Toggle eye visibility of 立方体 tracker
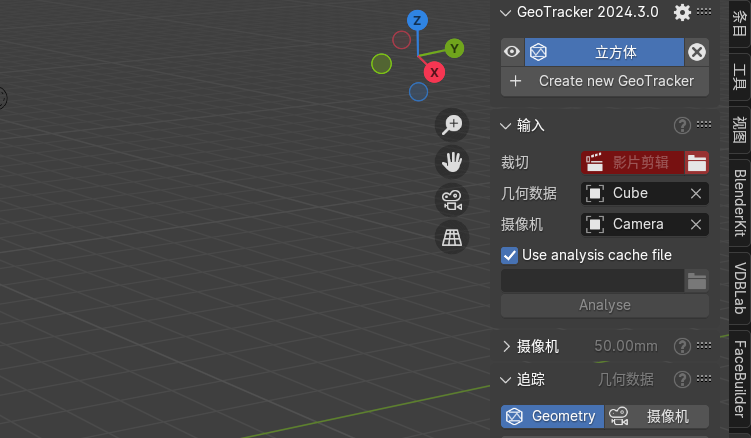Viewport: 751px width, 438px height. (x=512, y=52)
